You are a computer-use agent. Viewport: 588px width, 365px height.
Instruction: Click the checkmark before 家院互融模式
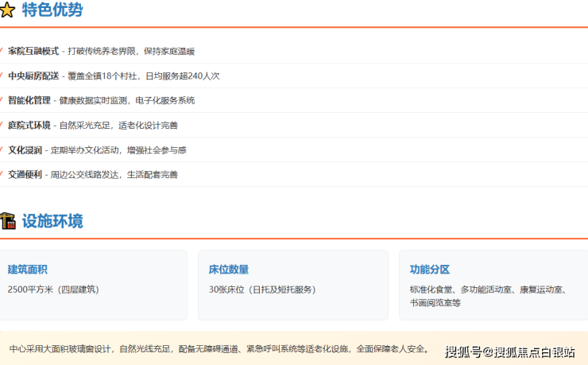[x=2, y=51]
